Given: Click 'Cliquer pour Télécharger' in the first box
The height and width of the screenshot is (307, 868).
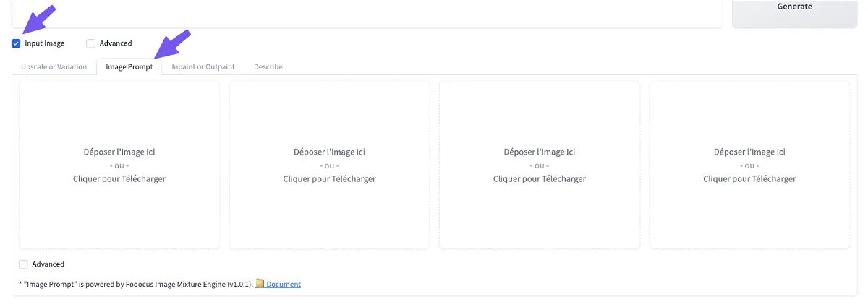Looking at the screenshot, I should click(119, 178).
